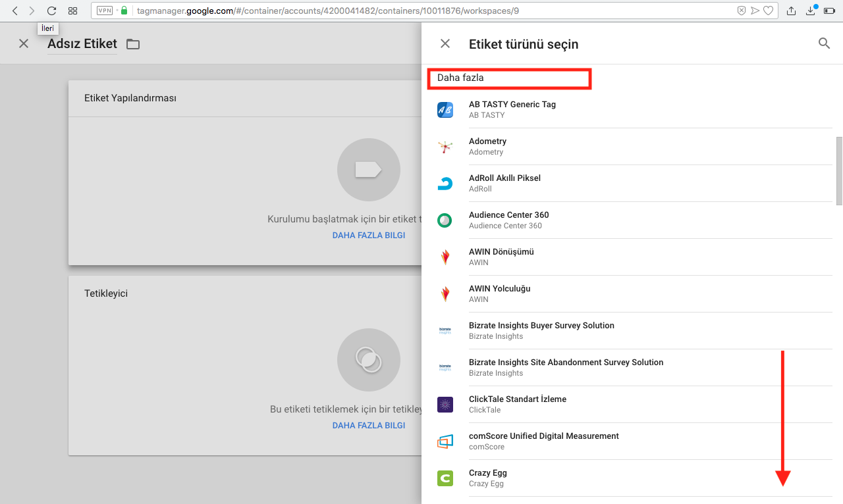Select ClickTale Standart İzleme text
Viewport: 843px width, 504px height.
518,399
